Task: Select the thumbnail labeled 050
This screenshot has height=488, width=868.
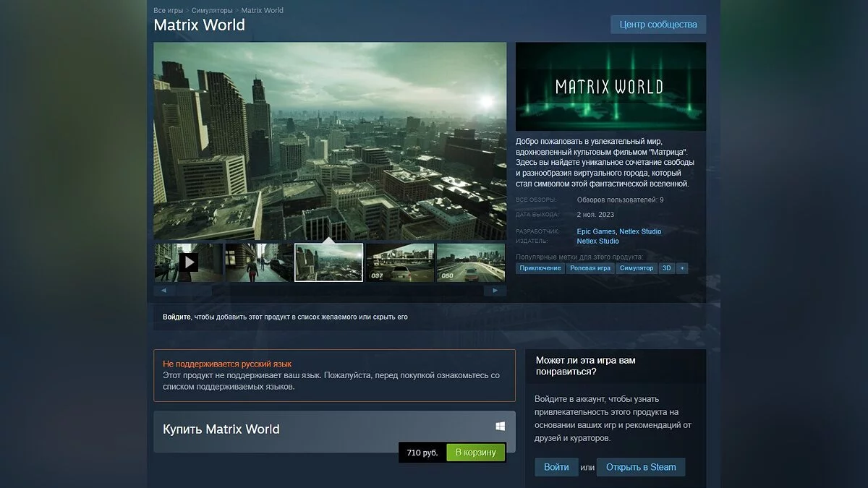Action: (470, 262)
